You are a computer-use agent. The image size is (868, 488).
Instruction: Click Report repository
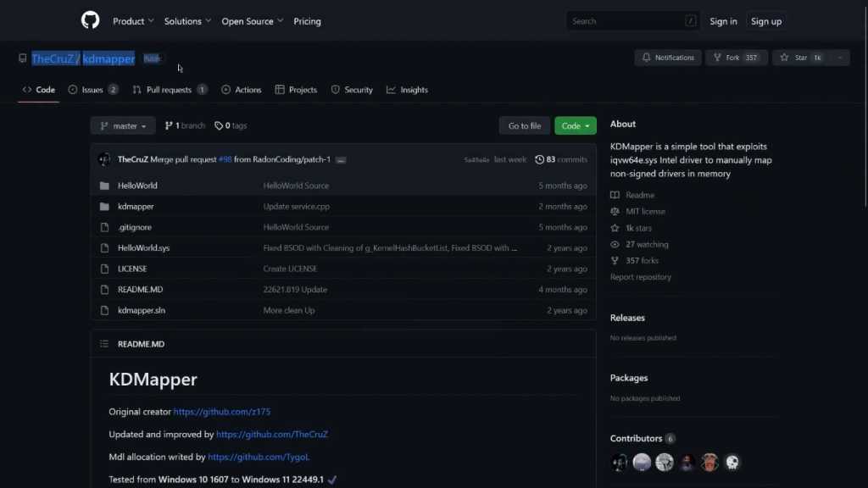641,277
